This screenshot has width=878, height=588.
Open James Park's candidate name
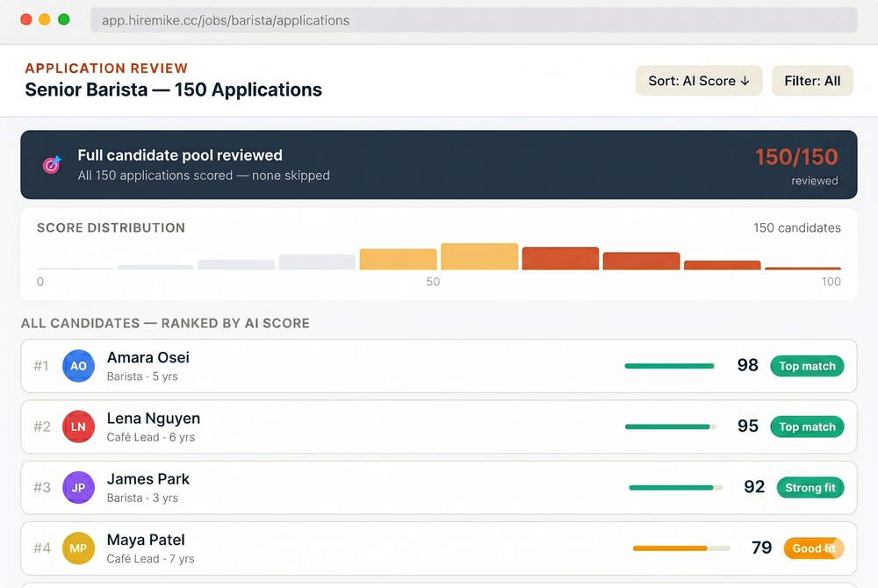point(148,479)
